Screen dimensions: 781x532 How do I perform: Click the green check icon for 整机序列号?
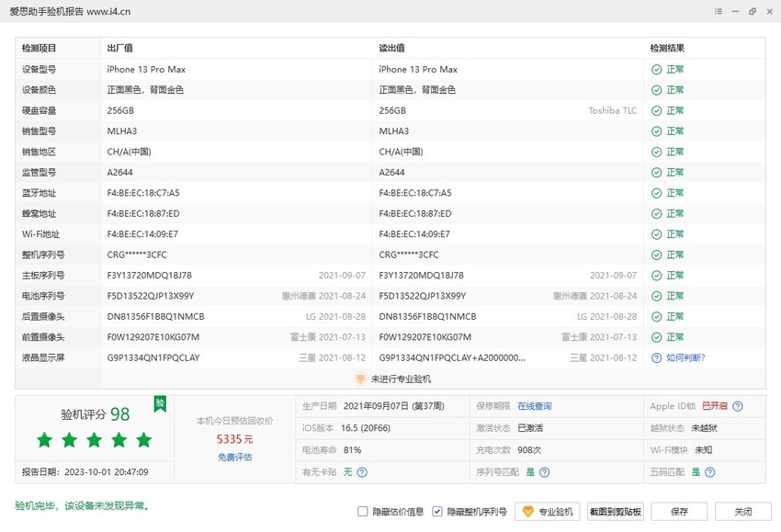coord(656,255)
